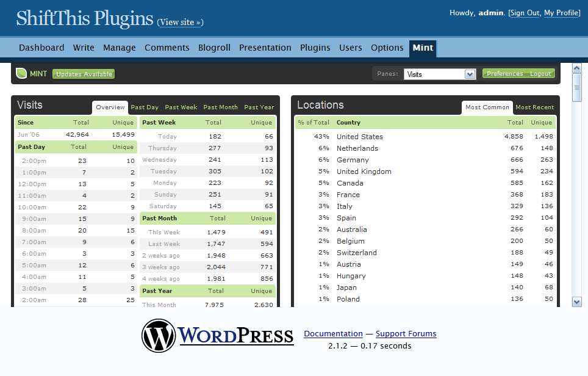The height and width of the screenshot is (376, 588).
Task: Click the scrollbar up arrow
Action: (577, 68)
